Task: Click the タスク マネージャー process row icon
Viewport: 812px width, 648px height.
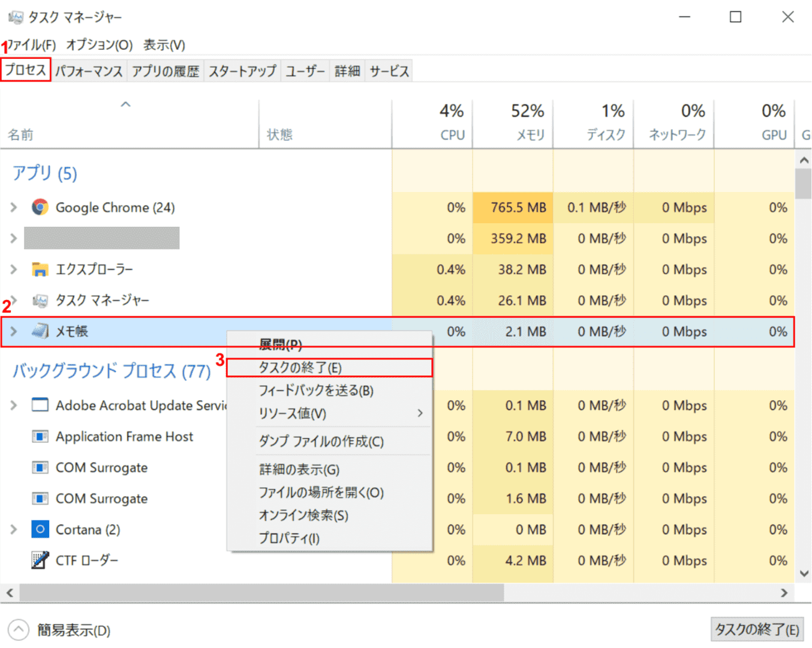Action: (x=40, y=300)
